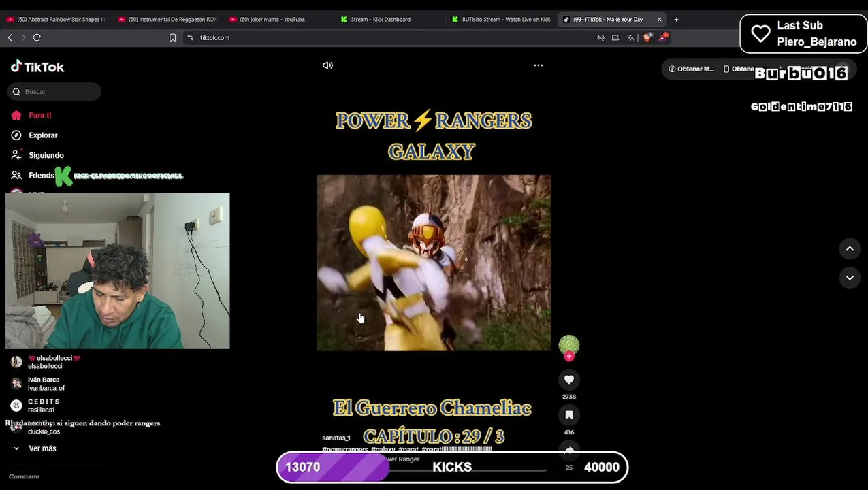Click the Power Rangers video player

[434, 263]
